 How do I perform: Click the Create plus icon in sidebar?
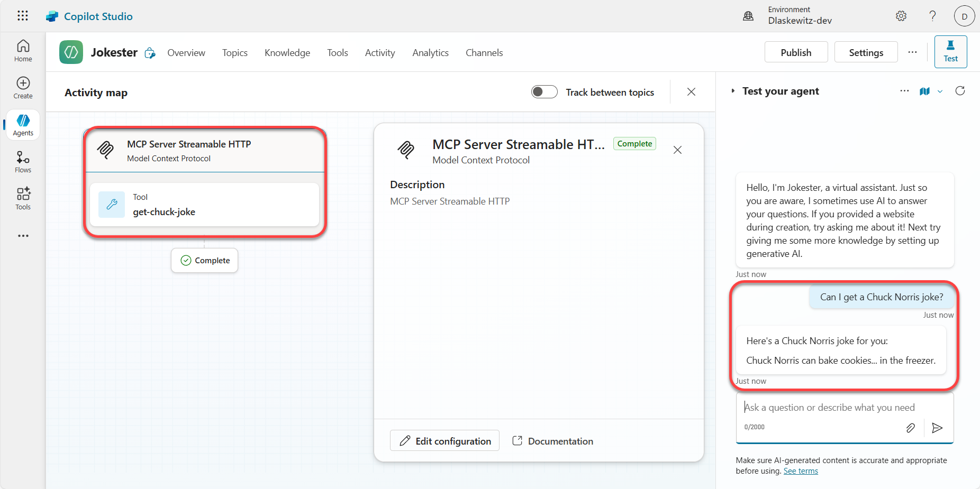coord(23,88)
